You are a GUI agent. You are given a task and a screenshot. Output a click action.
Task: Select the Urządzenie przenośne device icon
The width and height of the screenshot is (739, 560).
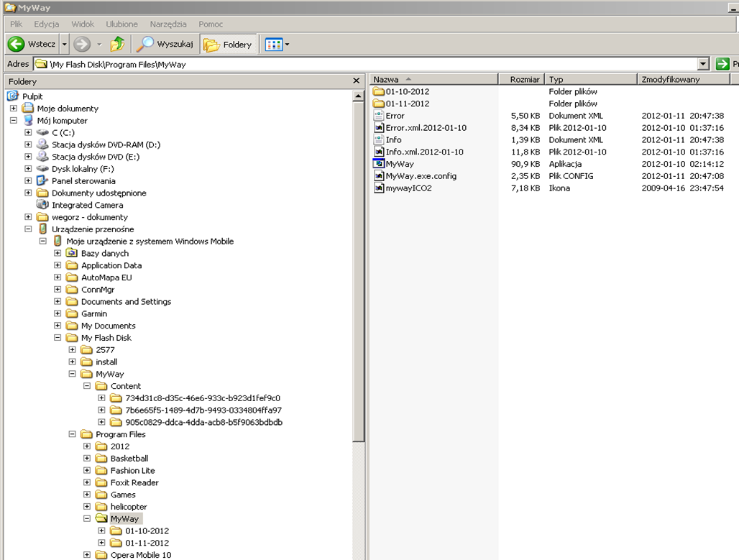(x=43, y=229)
